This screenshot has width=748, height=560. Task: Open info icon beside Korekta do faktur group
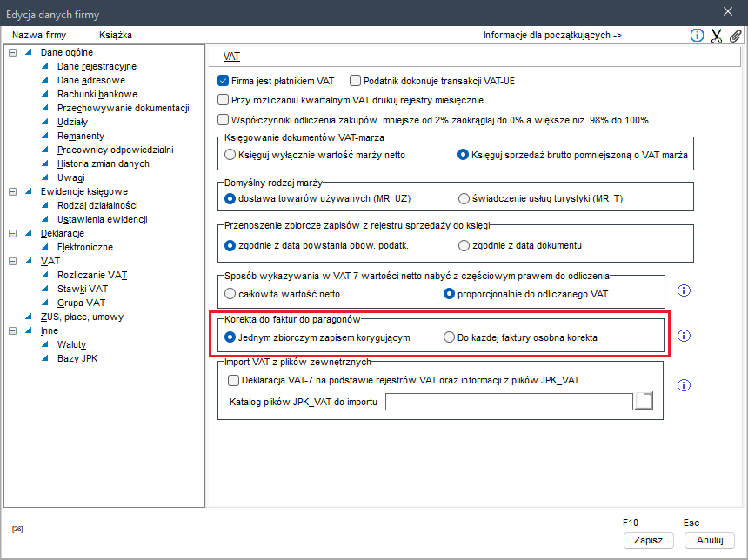(685, 336)
